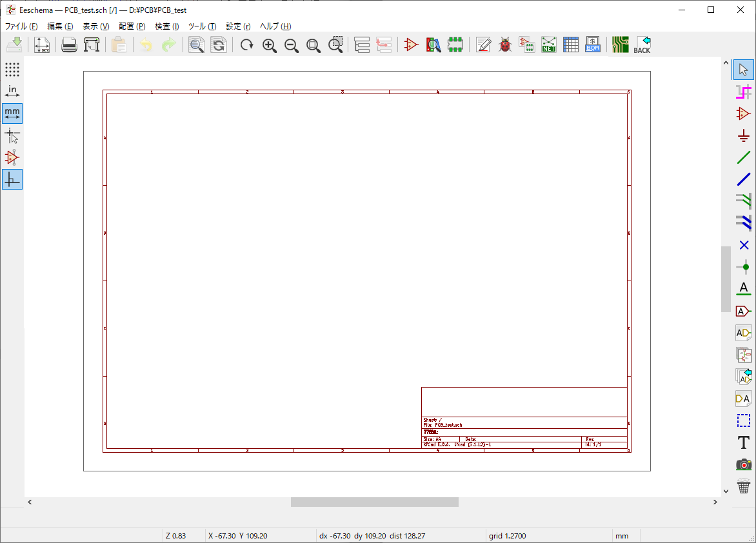Viewport: 756px width, 543px height.
Task: Click the horizontal scrollbar thumb
Action: 374,502
